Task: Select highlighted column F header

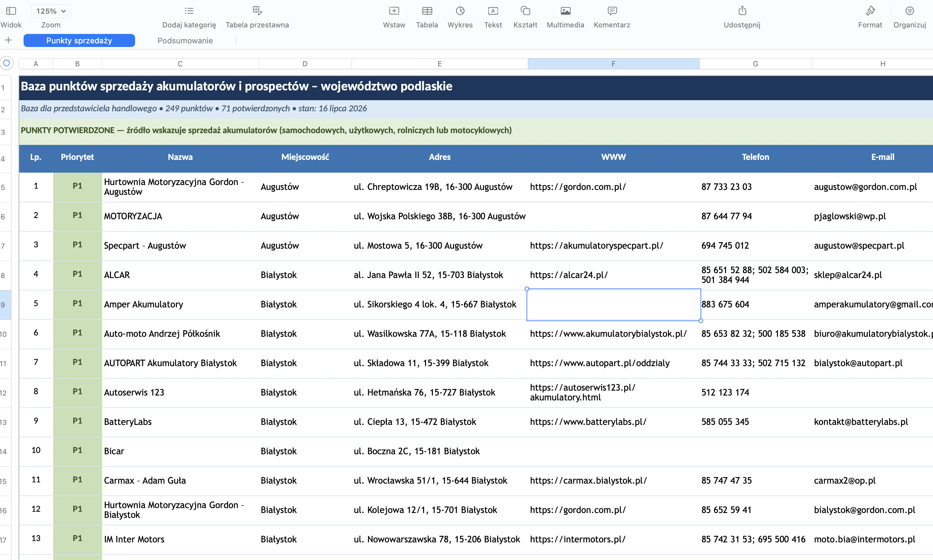Action: (x=613, y=64)
